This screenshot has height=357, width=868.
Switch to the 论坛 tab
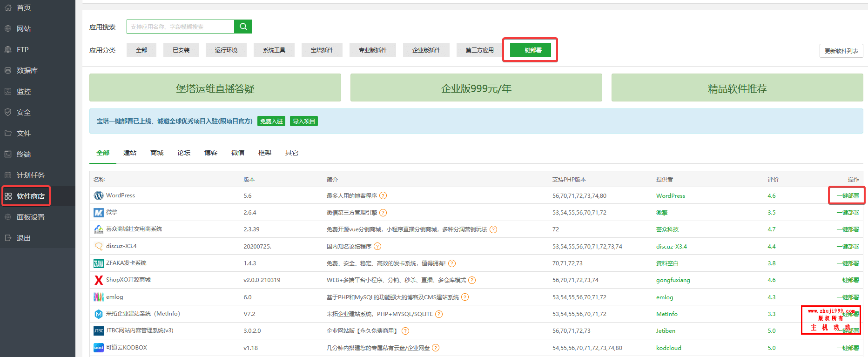[x=184, y=153]
